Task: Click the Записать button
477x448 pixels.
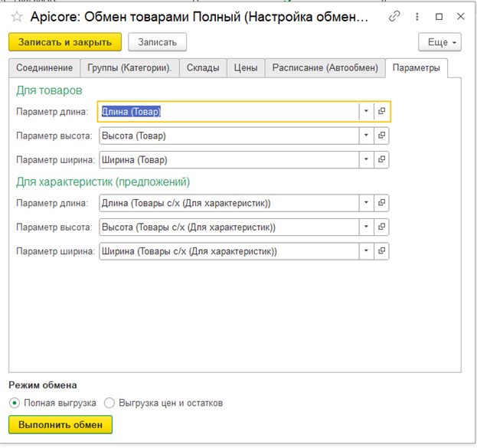Action: point(157,42)
